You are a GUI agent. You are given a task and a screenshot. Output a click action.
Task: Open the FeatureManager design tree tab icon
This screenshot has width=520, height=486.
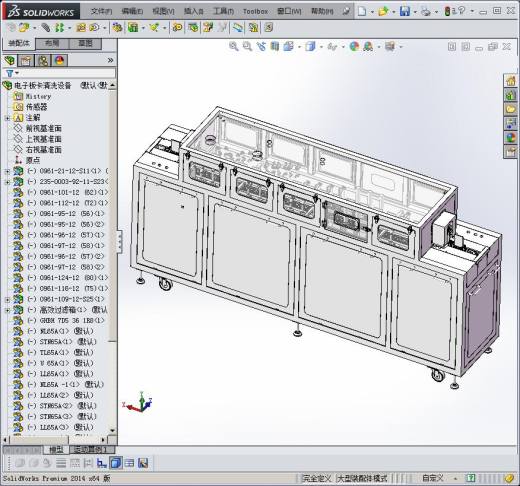pos(10,60)
